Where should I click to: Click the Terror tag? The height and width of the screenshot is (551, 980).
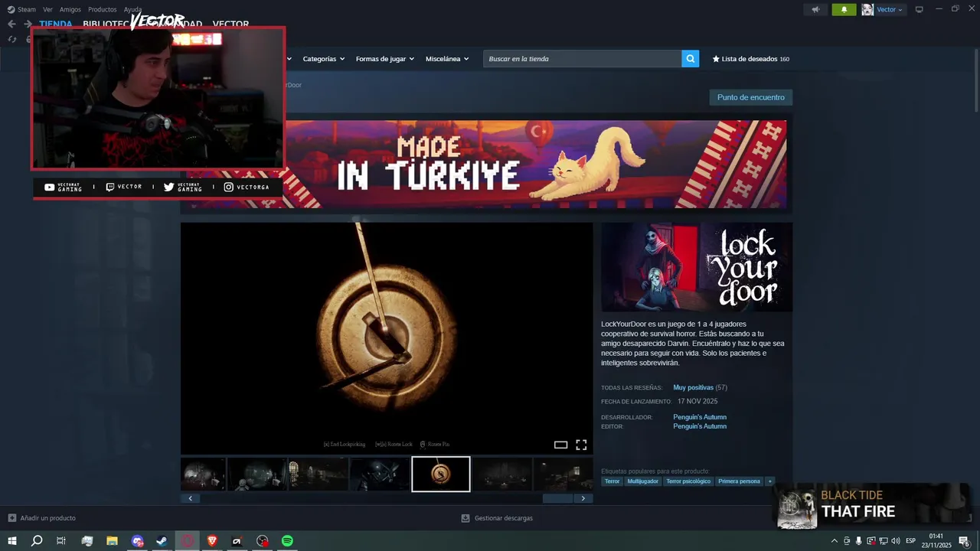pos(612,481)
